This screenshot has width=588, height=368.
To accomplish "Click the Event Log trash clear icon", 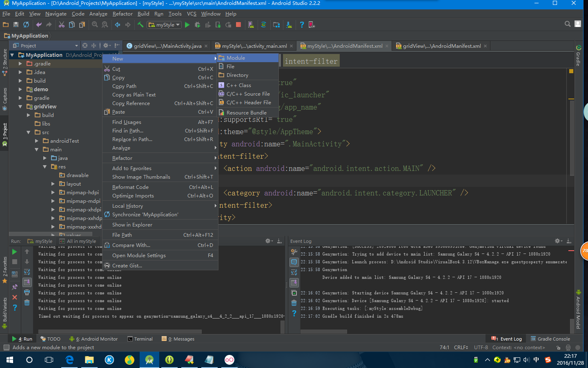I will pos(294,303).
